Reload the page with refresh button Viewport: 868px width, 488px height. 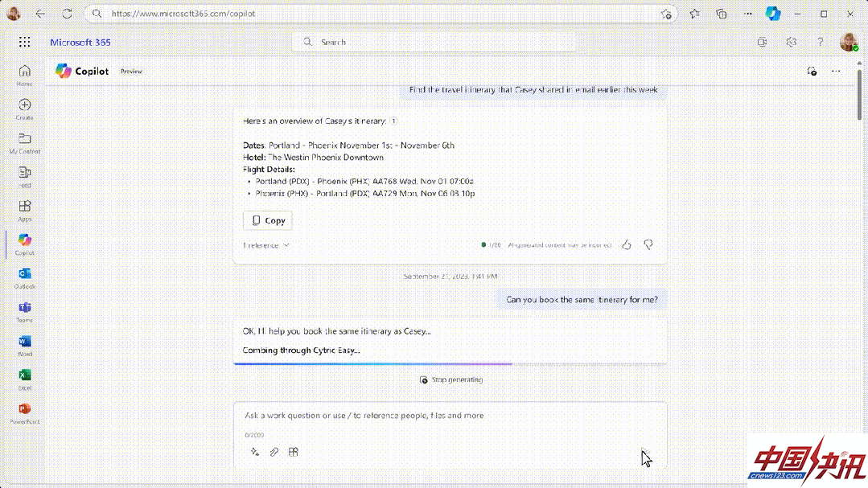(67, 14)
